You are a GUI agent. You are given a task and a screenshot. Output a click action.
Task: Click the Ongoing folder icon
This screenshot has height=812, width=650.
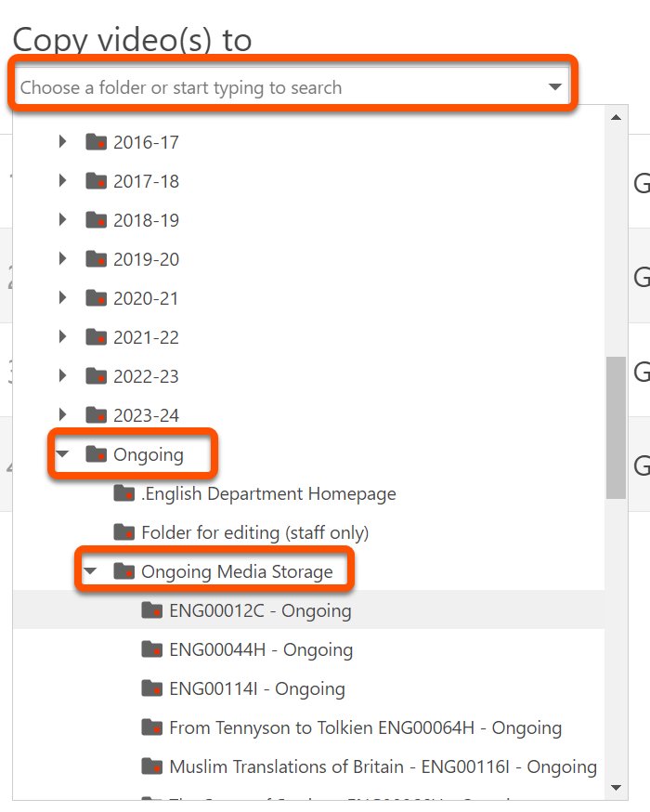coord(96,454)
